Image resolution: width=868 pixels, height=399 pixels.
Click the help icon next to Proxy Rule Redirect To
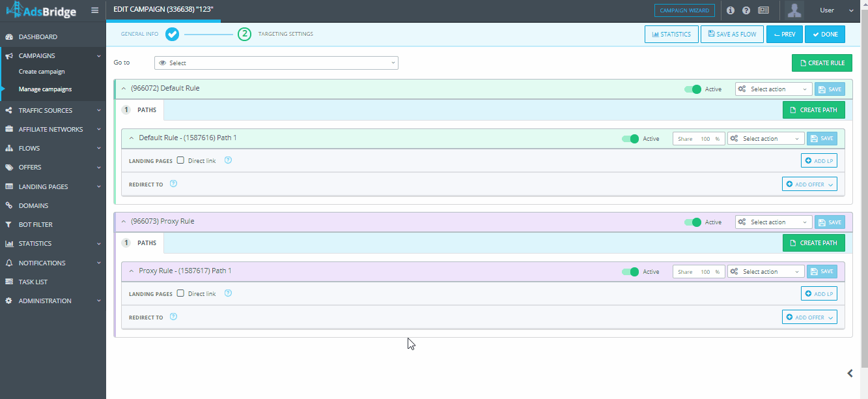point(173,317)
